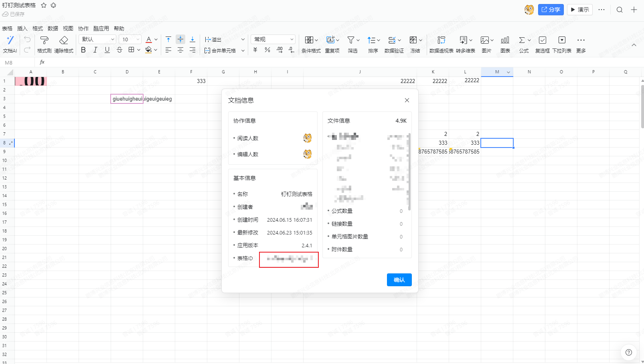Open the 数据 (Data) menu

tap(53, 28)
